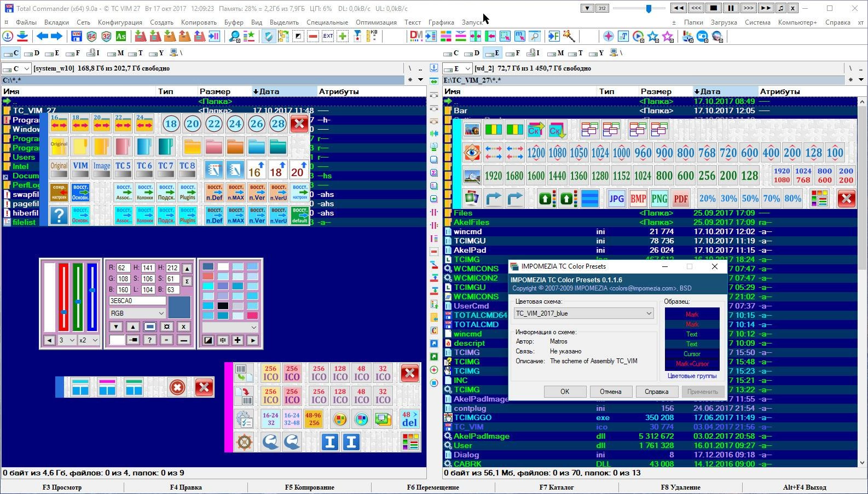Click the anchor icon in the main toolbar
Viewport: 868px width, 494px height.
point(8,36)
